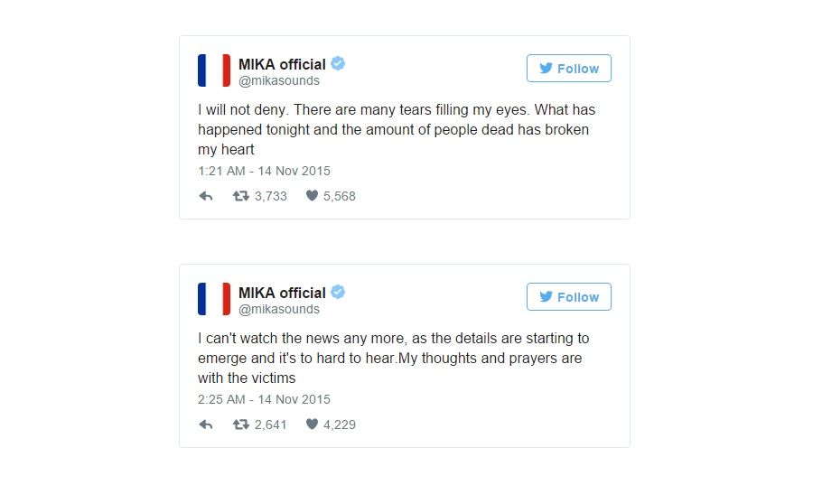
Task: Click verified badge in second tweet header
Action: coord(338,292)
